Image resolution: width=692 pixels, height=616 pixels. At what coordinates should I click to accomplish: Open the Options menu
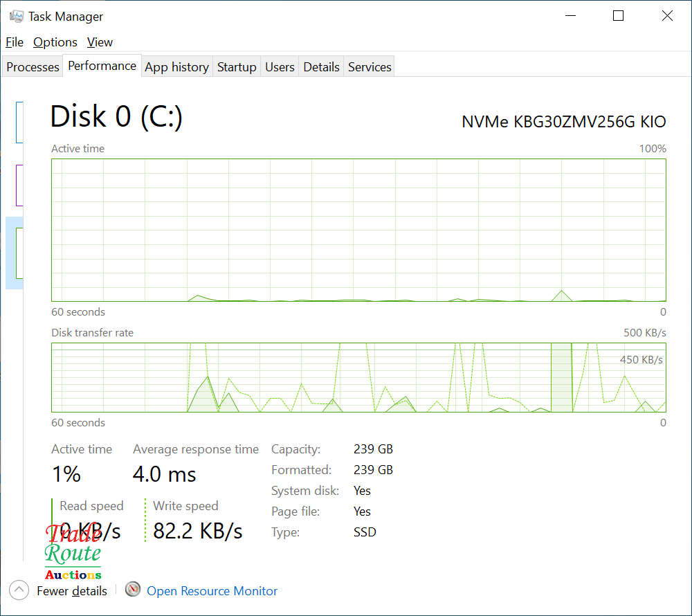[x=55, y=42]
